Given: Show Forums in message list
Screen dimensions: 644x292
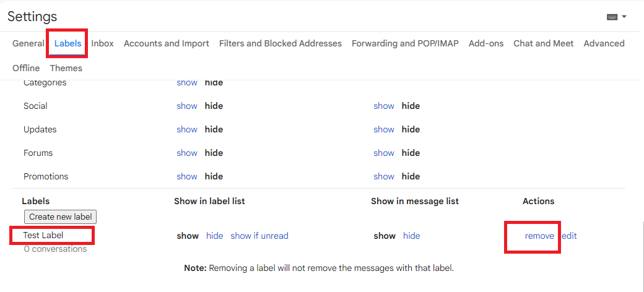Looking at the screenshot, I should coord(383,153).
